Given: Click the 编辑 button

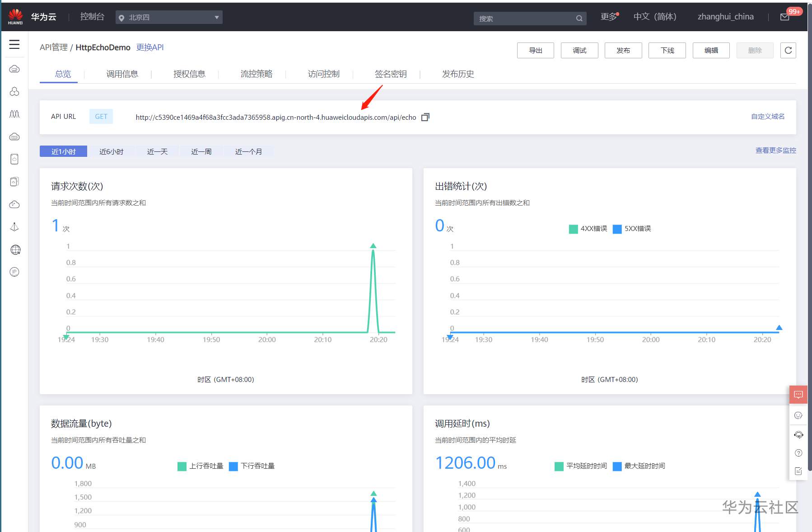Looking at the screenshot, I should [711, 50].
